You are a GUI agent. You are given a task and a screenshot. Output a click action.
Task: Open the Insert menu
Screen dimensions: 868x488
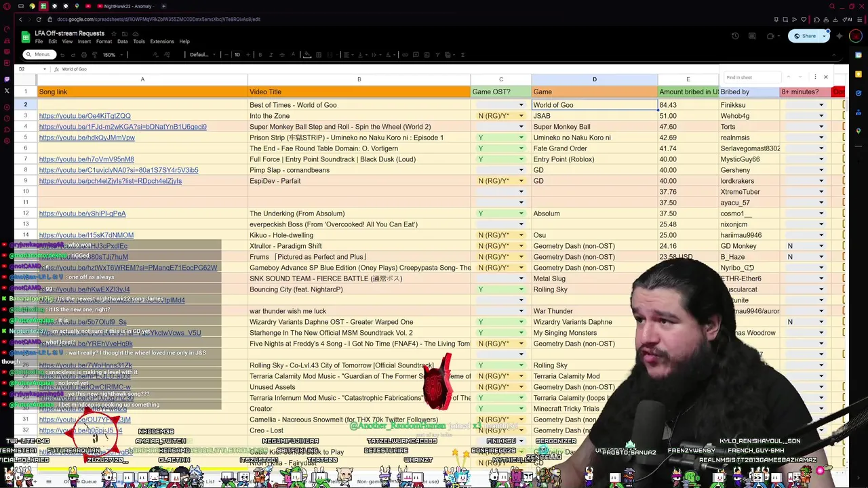coord(84,41)
